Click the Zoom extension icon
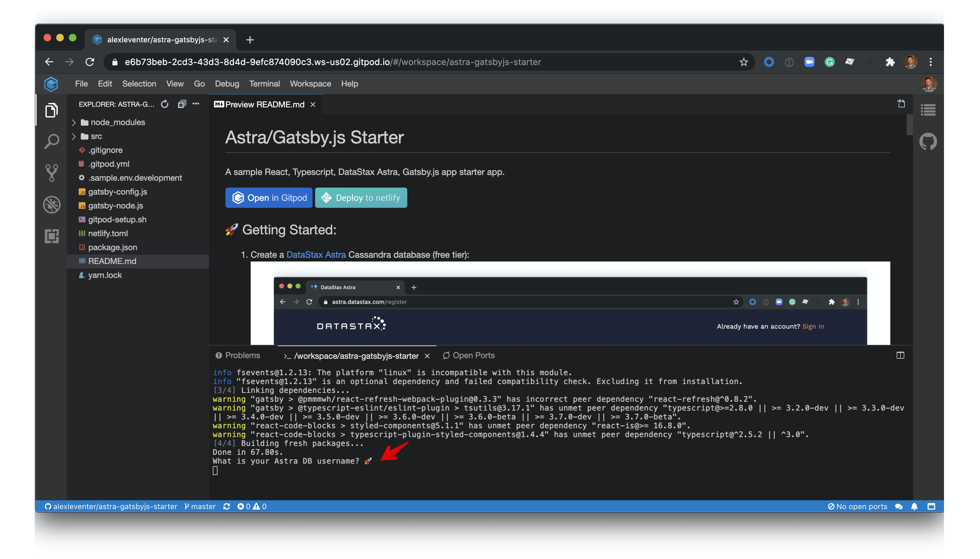The image size is (980, 559). [x=809, y=62]
